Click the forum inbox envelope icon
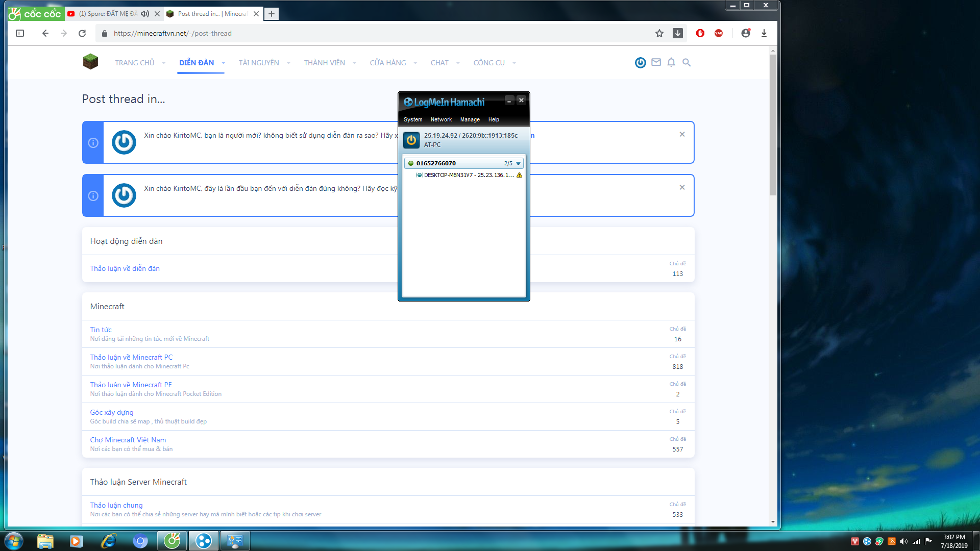Viewport: 980px width, 551px height. pos(656,62)
